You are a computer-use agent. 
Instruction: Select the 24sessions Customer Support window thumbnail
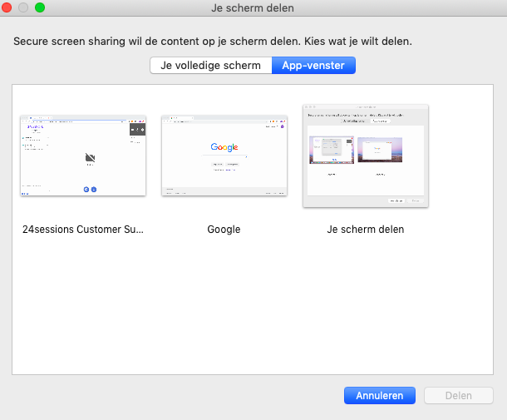click(83, 156)
